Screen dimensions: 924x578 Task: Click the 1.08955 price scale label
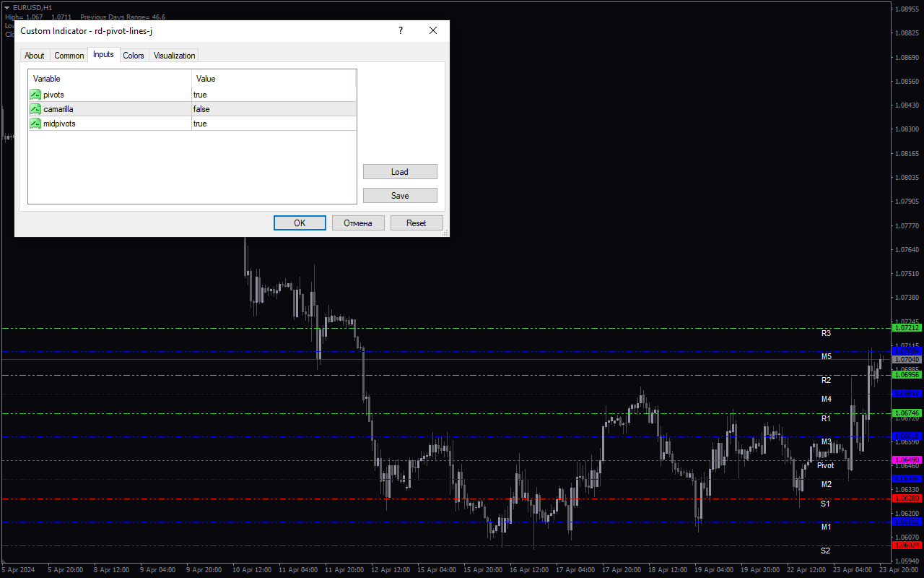[x=907, y=9]
